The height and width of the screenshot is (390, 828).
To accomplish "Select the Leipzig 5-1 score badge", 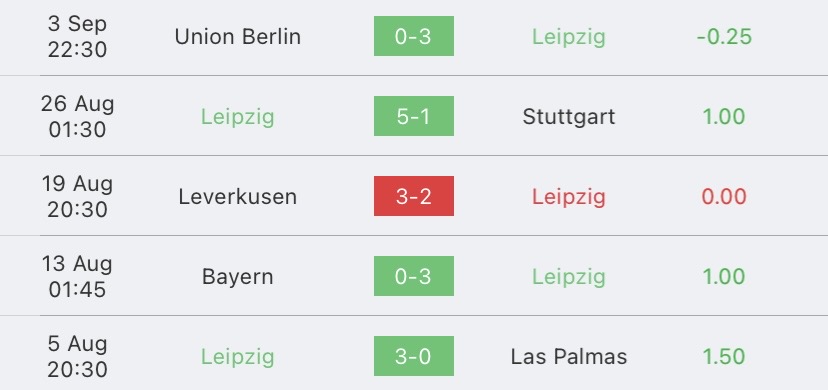I will 413,116.
